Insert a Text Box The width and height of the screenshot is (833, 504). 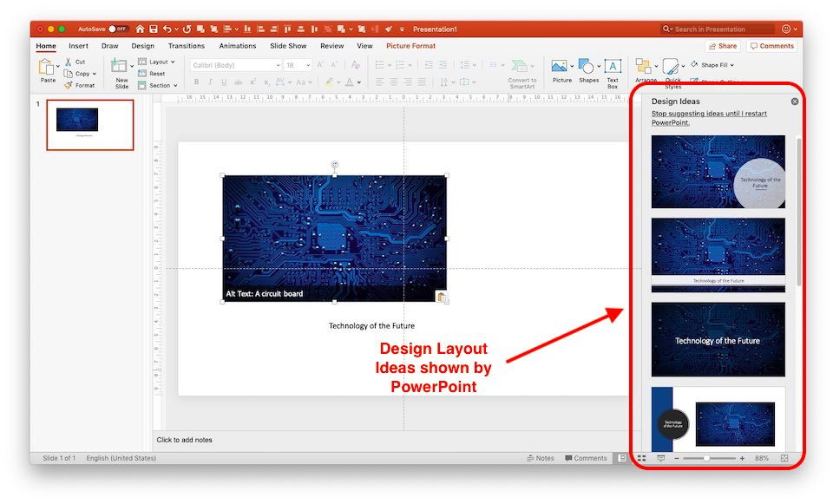613,67
